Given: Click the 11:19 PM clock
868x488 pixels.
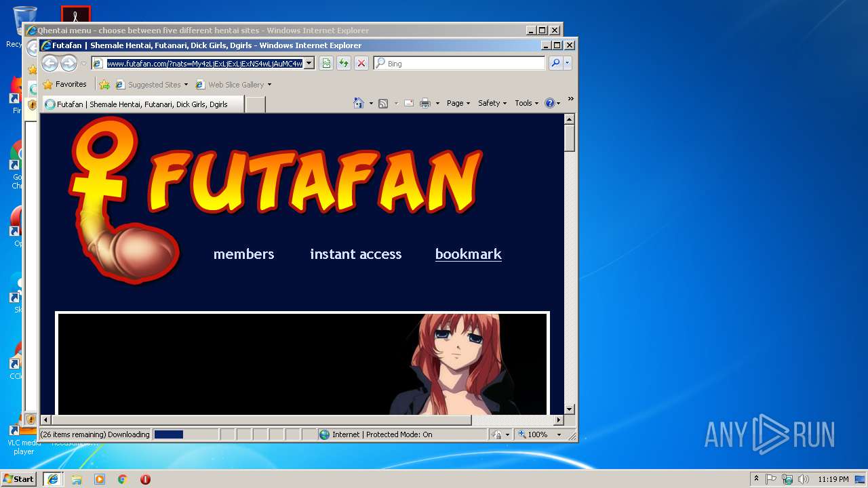Looking at the screenshot, I should tap(833, 479).
